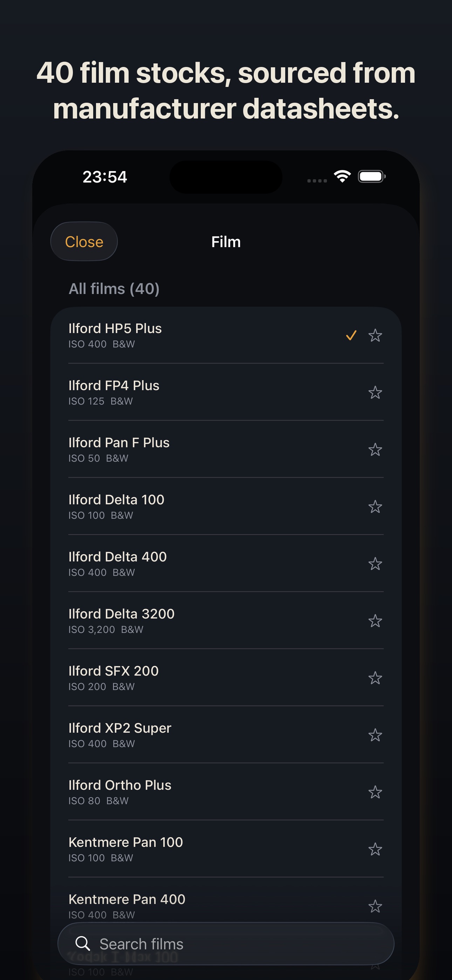Tap the star icon for Ilford Delta 3200
This screenshot has width=452, height=980.
[375, 620]
